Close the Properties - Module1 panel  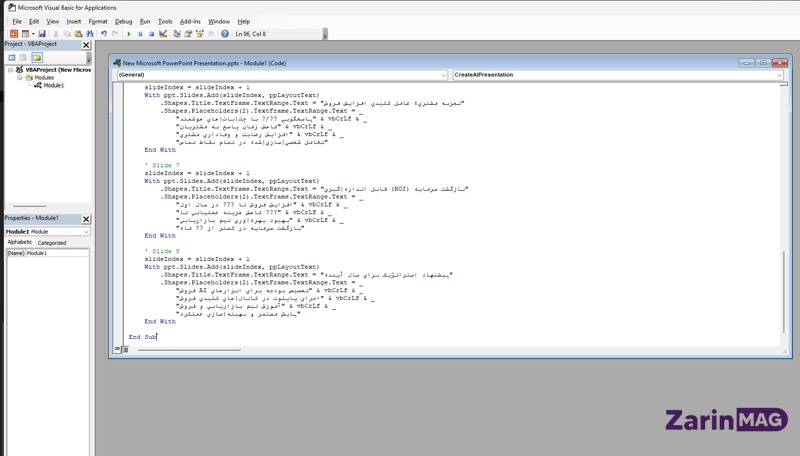pyautogui.click(x=86, y=219)
